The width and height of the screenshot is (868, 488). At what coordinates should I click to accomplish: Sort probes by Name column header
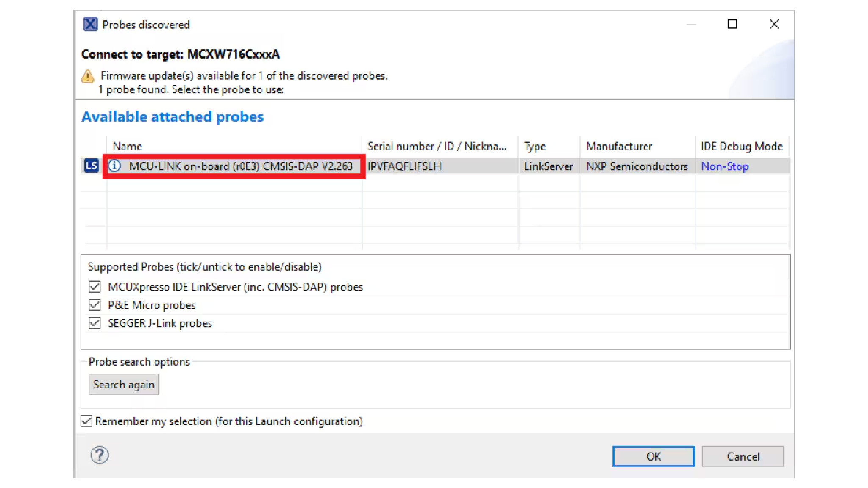(127, 146)
